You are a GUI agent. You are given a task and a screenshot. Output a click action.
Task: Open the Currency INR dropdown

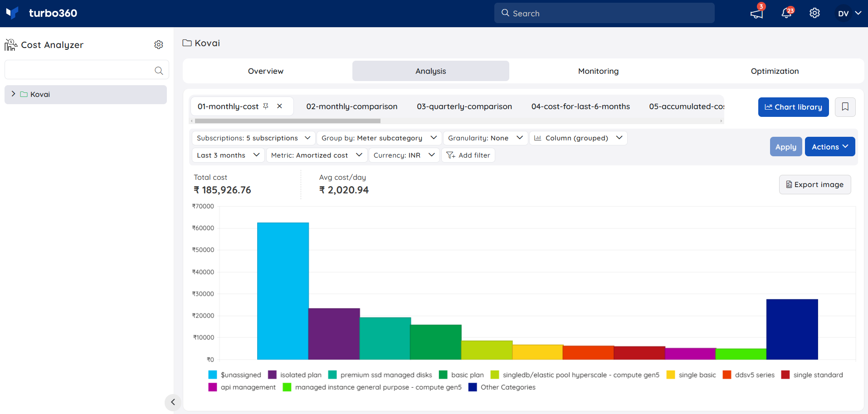click(404, 155)
